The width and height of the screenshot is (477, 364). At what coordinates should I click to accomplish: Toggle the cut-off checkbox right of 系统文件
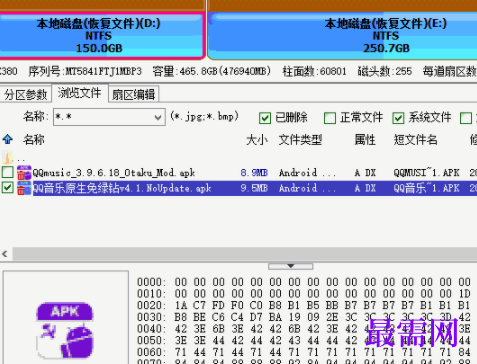click(466, 118)
